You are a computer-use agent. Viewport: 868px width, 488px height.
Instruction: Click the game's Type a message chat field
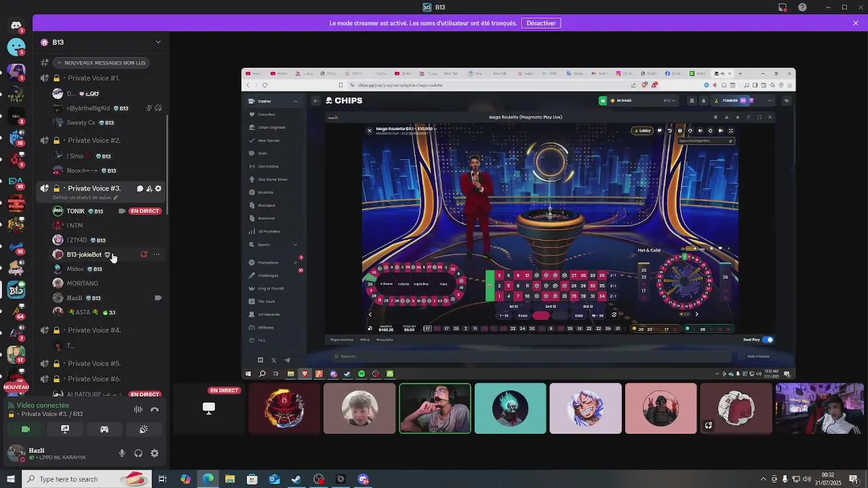coord(705,141)
